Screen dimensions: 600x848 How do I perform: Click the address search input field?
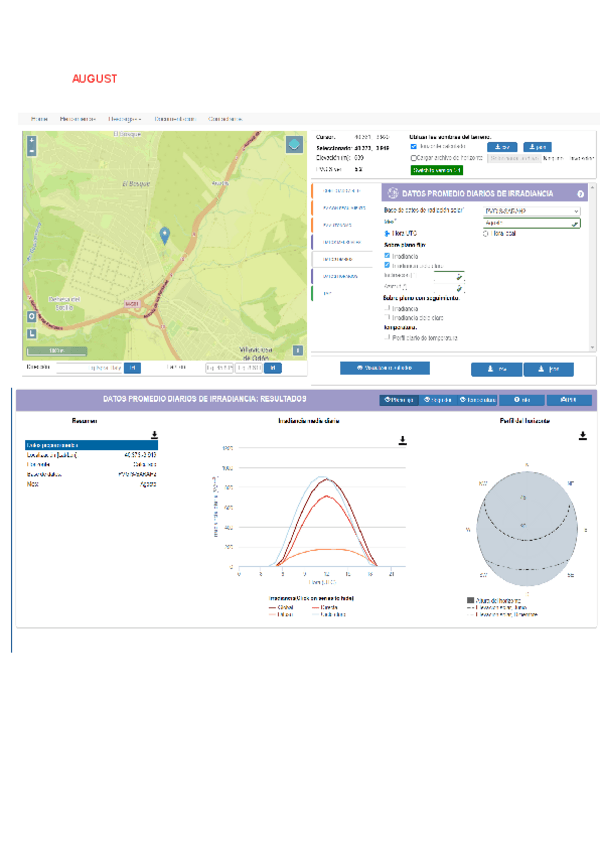click(88, 368)
